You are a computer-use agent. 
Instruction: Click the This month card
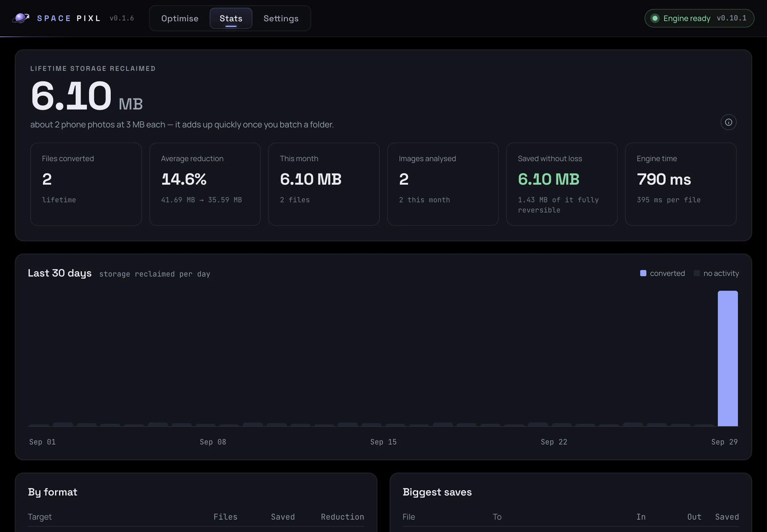point(324,184)
